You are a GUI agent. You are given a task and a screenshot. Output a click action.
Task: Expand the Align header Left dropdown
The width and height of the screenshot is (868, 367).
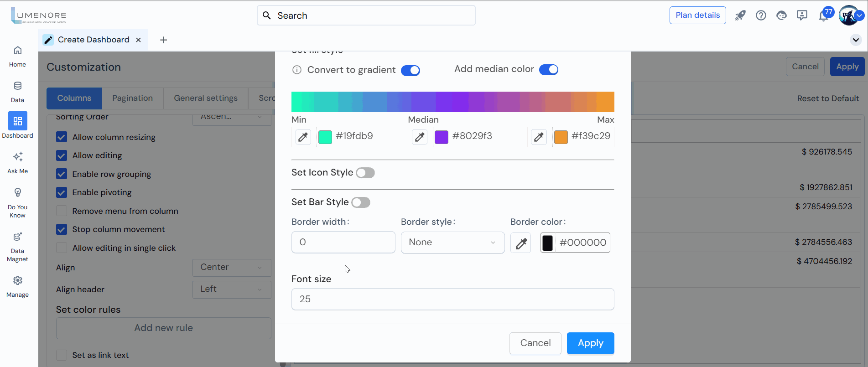tap(232, 289)
